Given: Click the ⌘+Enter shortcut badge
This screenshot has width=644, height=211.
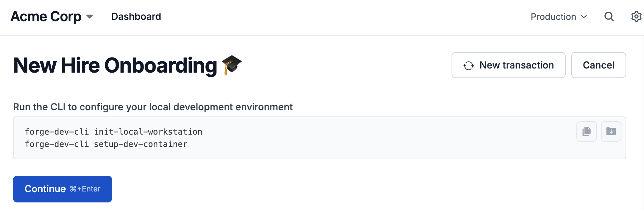Looking at the screenshot, I should click(x=85, y=189).
